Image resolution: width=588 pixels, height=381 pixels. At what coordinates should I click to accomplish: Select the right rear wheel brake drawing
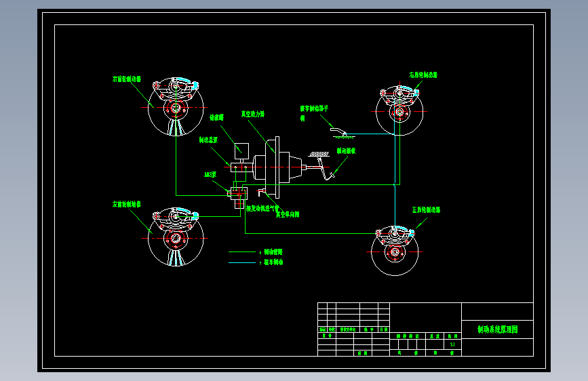(x=399, y=111)
